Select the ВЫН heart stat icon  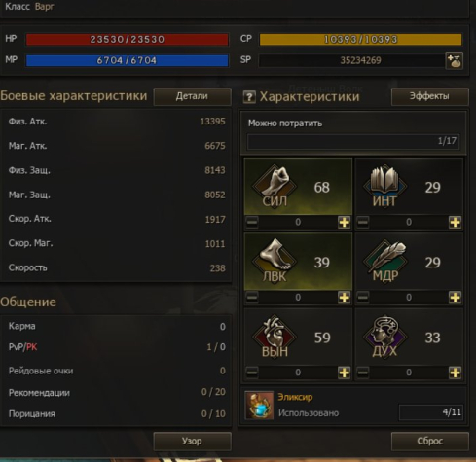click(x=275, y=337)
